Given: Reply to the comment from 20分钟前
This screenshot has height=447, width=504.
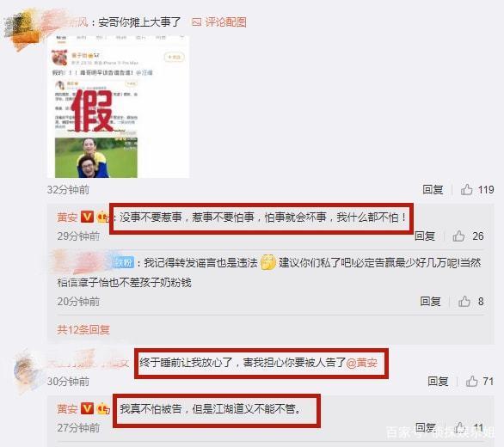Looking at the screenshot, I should [x=430, y=302].
